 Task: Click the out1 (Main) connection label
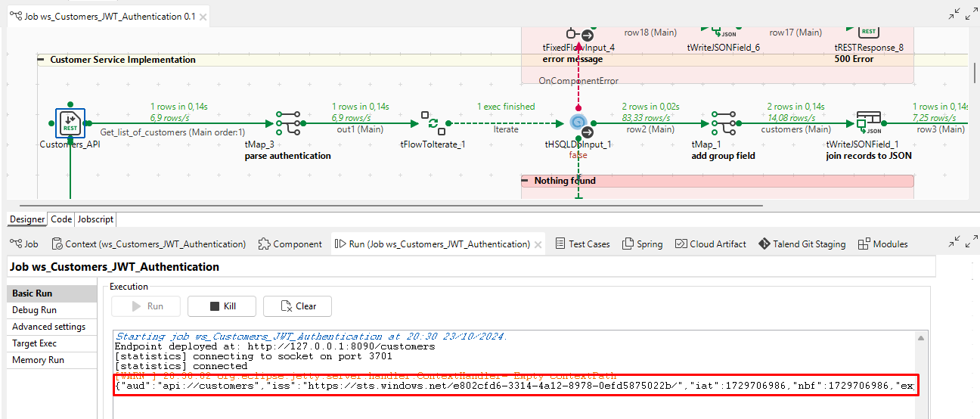click(361, 129)
